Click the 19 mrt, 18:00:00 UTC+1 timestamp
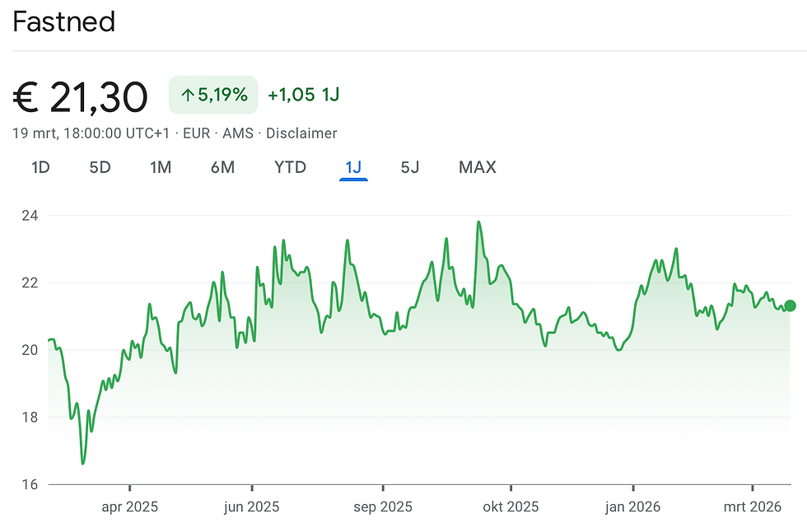 91,133
